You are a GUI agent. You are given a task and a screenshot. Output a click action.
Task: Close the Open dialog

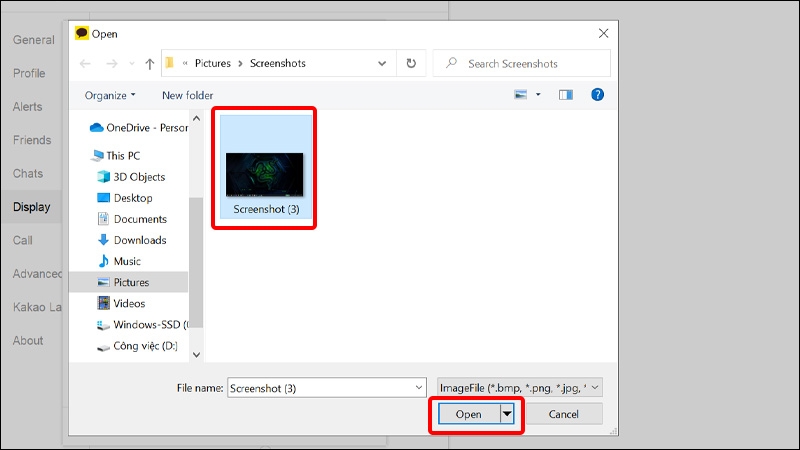pyautogui.click(x=604, y=34)
